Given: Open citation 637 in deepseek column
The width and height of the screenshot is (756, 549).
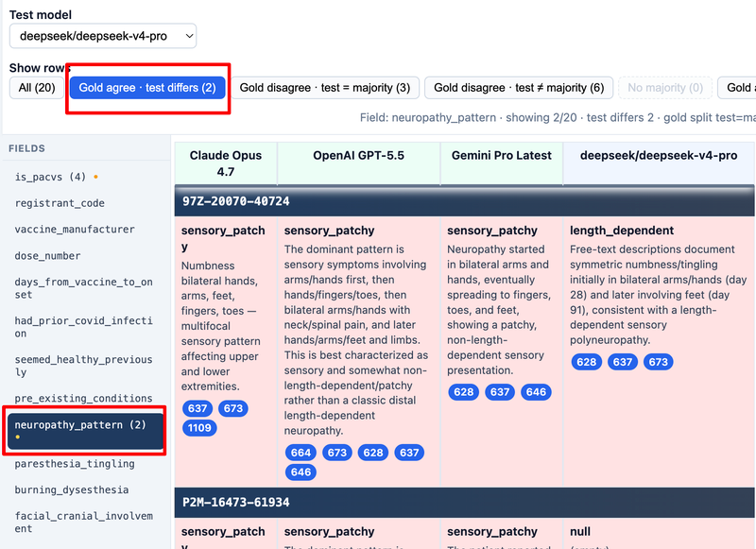Looking at the screenshot, I should [x=623, y=362].
